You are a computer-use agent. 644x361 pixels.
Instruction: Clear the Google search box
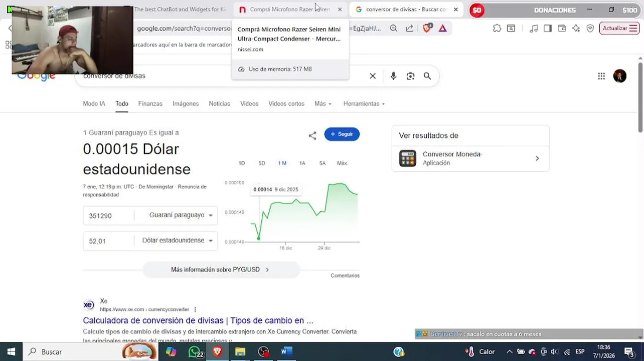[x=373, y=76]
